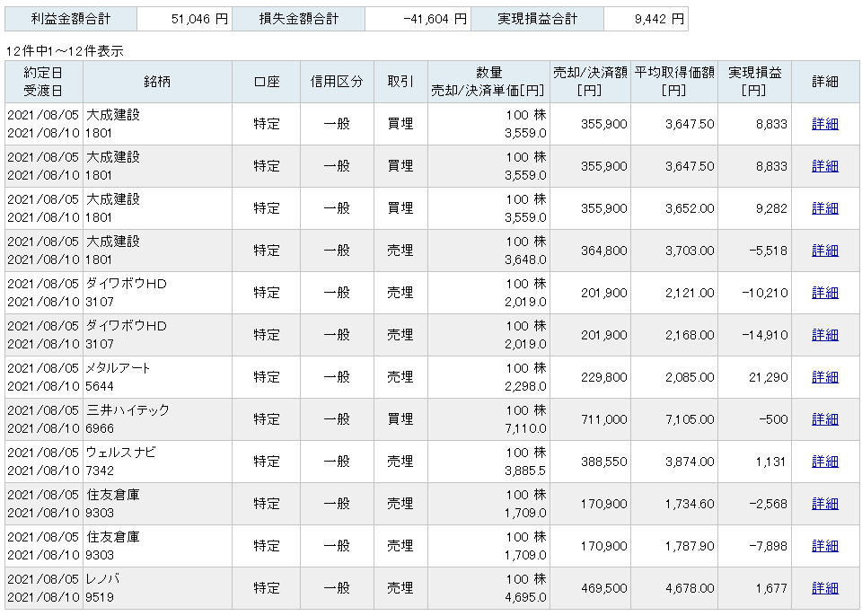Click settlement amount 469,500
The width and height of the screenshot is (862, 616).
click(x=604, y=588)
